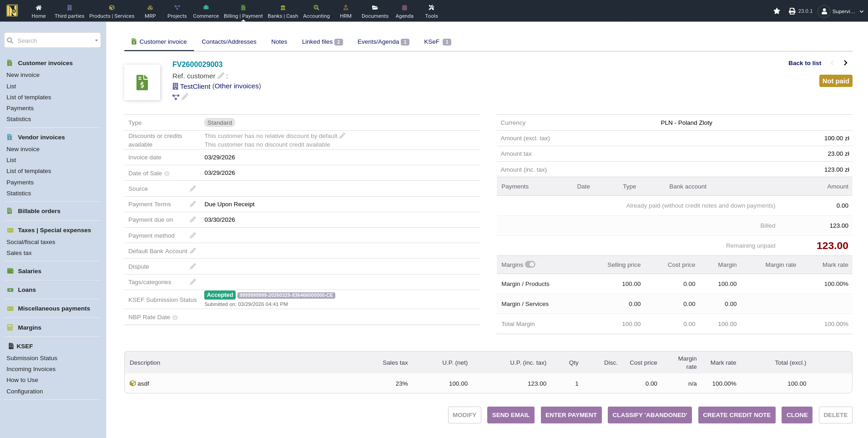Click the print icon in top bar
Image resolution: width=868 pixels, height=438 pixels.
[792, 11]
